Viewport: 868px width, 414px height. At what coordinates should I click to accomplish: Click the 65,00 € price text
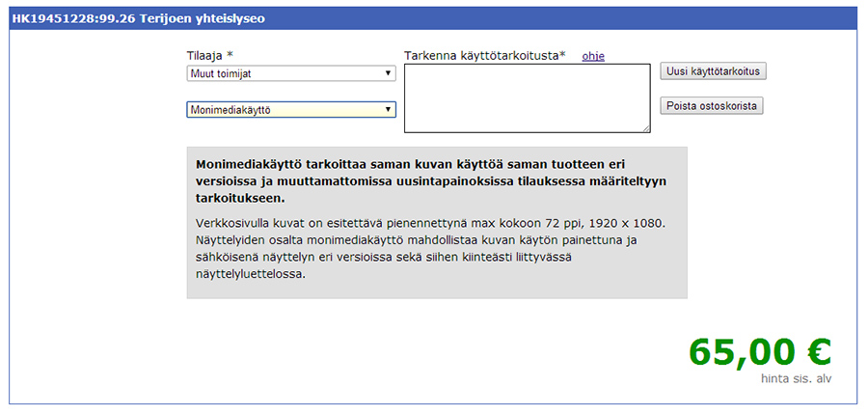point(760,352)
